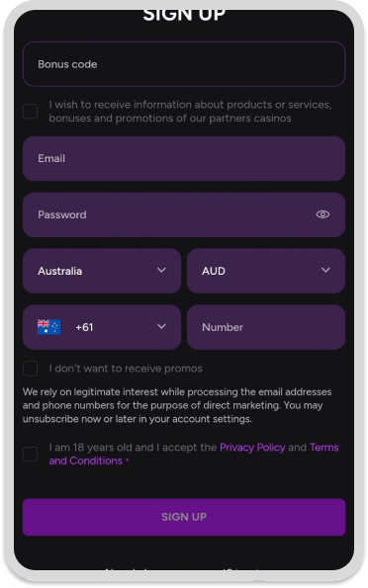
Task: Click the chevron beside +61 code
Action: [x=161, y=326]
